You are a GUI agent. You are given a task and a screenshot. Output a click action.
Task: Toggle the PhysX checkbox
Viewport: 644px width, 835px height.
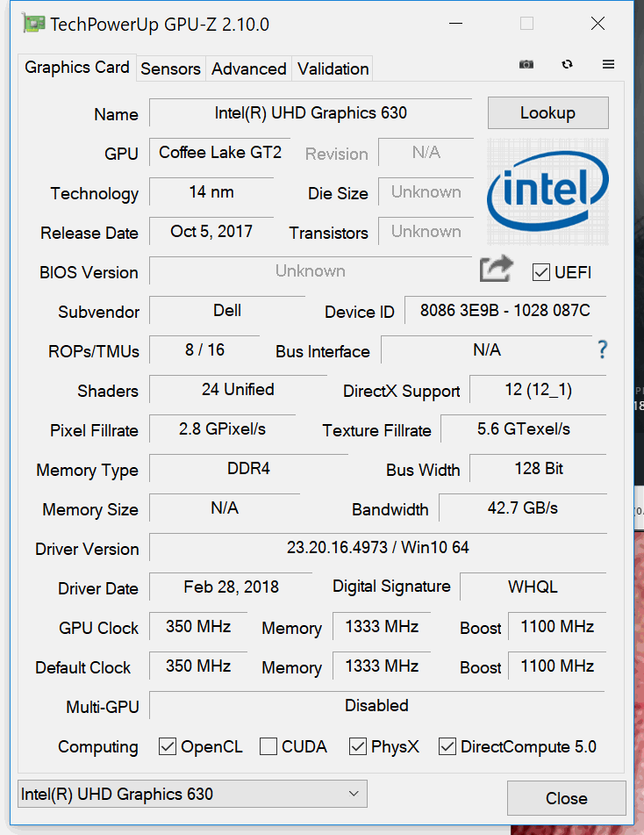pos(358,746)
